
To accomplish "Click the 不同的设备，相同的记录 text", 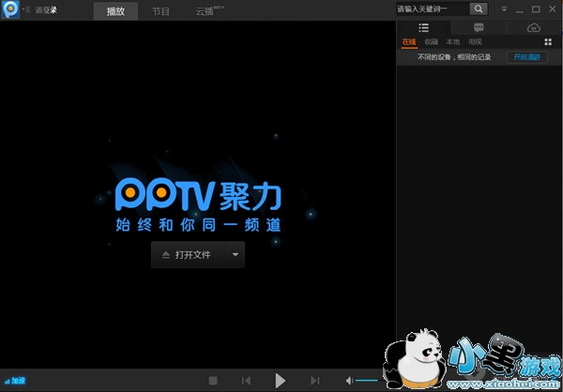I will [454, 57].
